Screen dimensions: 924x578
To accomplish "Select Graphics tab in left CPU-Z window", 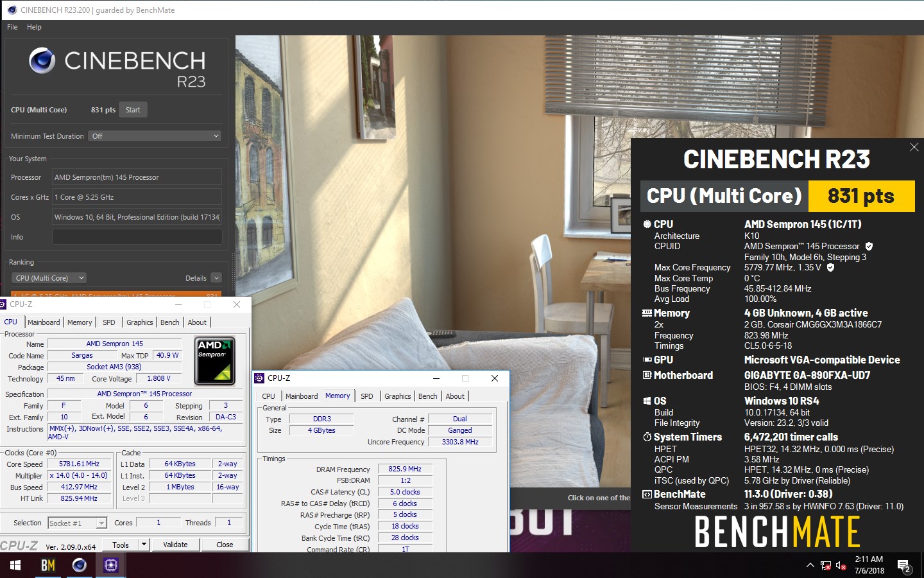I will point(139,322).
